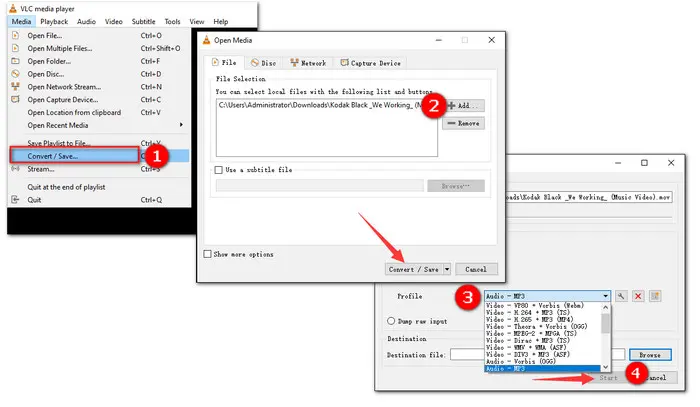Choose Open Location from clipboard
Image resolution: width=700 pixels, height=407 pixels.
(x=99, y=112)
